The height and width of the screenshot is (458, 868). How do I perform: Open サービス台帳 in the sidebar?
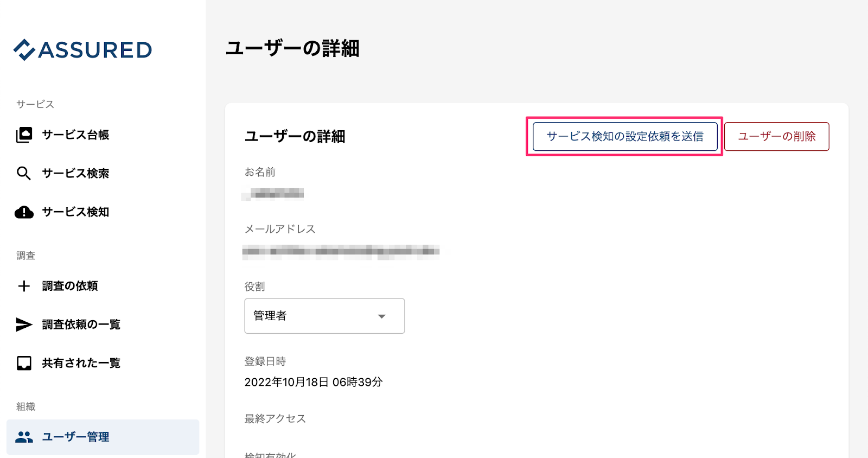pyautogui.click(x=75, y=135)
